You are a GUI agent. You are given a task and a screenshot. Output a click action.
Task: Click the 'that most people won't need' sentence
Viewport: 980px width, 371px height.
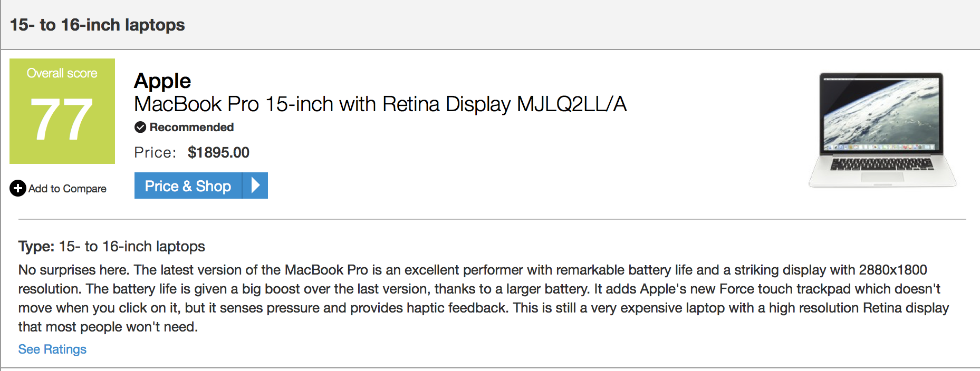(108, 327)
